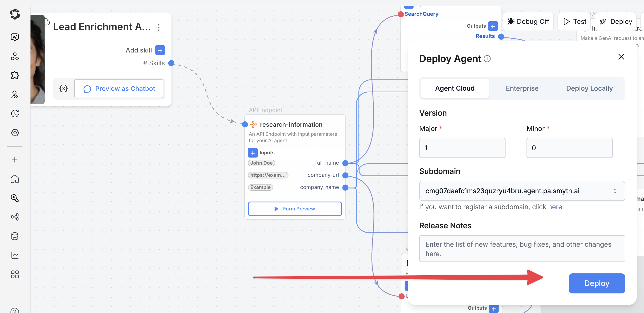Click the Add skill plus button
644x313 pixels.
pyautogui.click(x=160, y=50)
